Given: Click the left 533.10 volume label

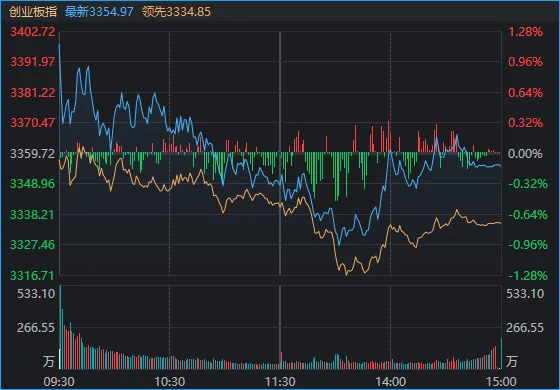Looking at the screenshot, I should (36, 294).
